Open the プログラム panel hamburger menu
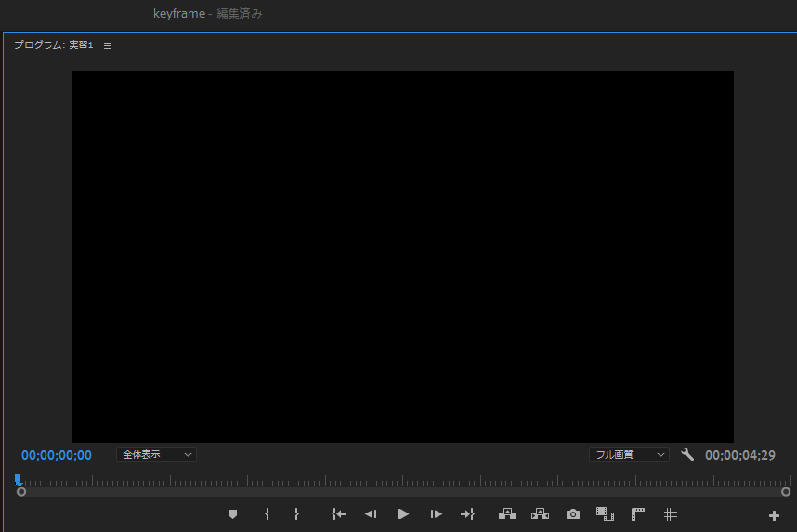Image resolution: width=797 pixels, height=532 pixels. point(108,45)
